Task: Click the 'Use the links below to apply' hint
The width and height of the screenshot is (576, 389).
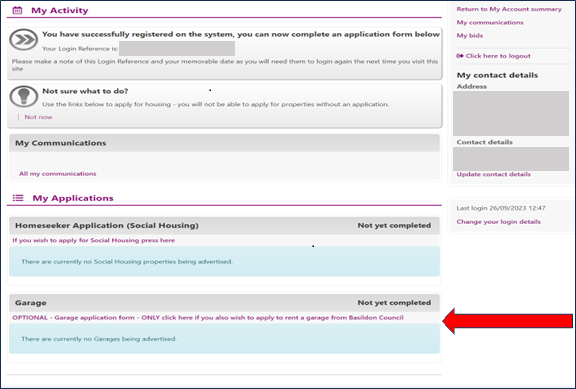Action: (x=215, y=104)
